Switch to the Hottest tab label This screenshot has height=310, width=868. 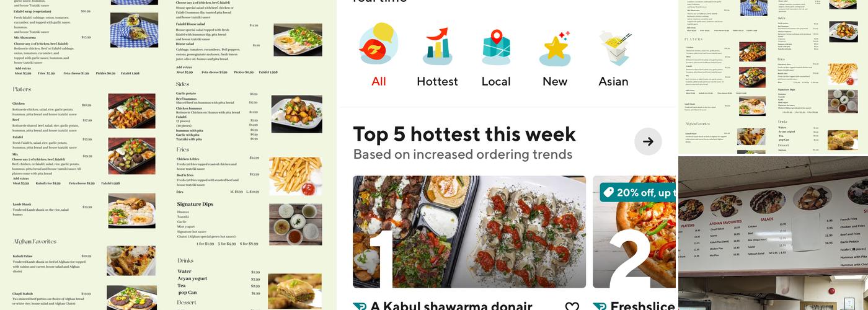pyautogui.click(x=437, y=81)
